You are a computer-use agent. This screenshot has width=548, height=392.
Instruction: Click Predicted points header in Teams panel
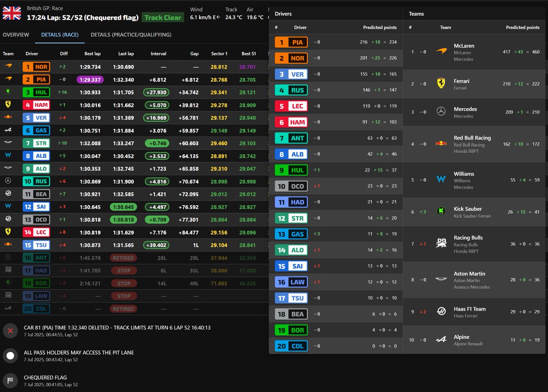(523, 27)
